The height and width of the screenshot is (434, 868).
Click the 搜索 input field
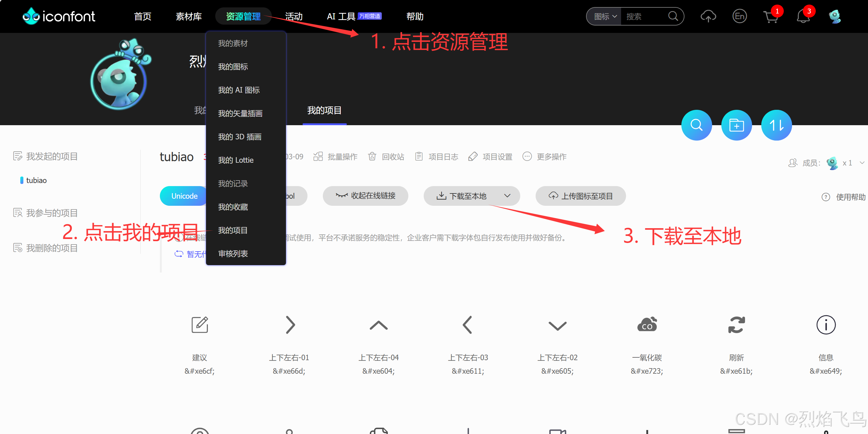(x=644, y=17)
